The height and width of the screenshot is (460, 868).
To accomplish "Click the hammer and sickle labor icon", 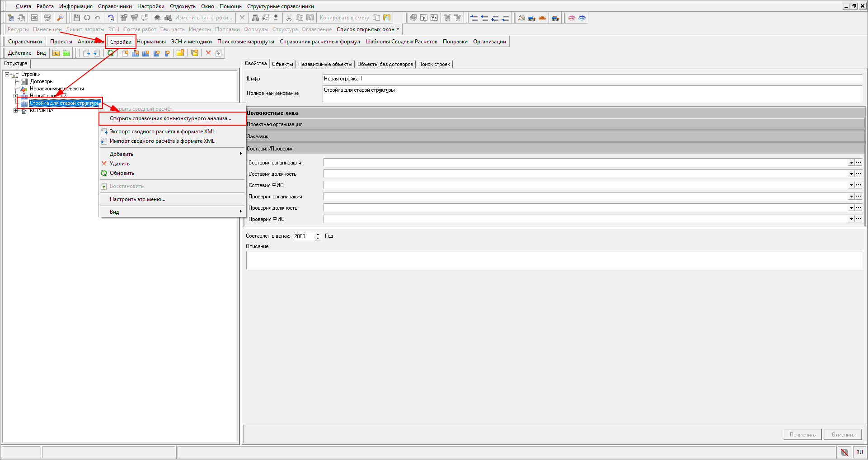I will point(521,18).
